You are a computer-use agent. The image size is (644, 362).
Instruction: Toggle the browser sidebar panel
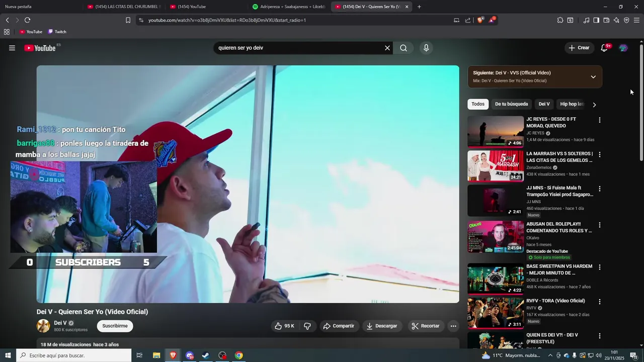point(596,20)
